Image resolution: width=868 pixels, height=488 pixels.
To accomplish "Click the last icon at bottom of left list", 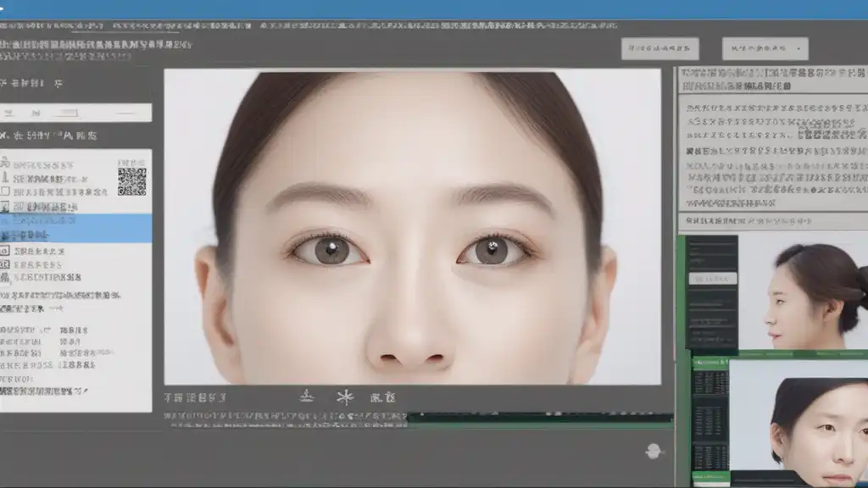I will click(x=4, y=277).
